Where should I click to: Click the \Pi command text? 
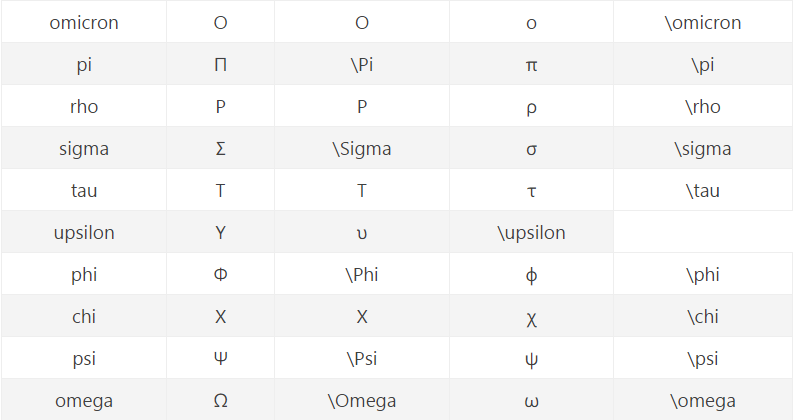click(x=362, y=65)
